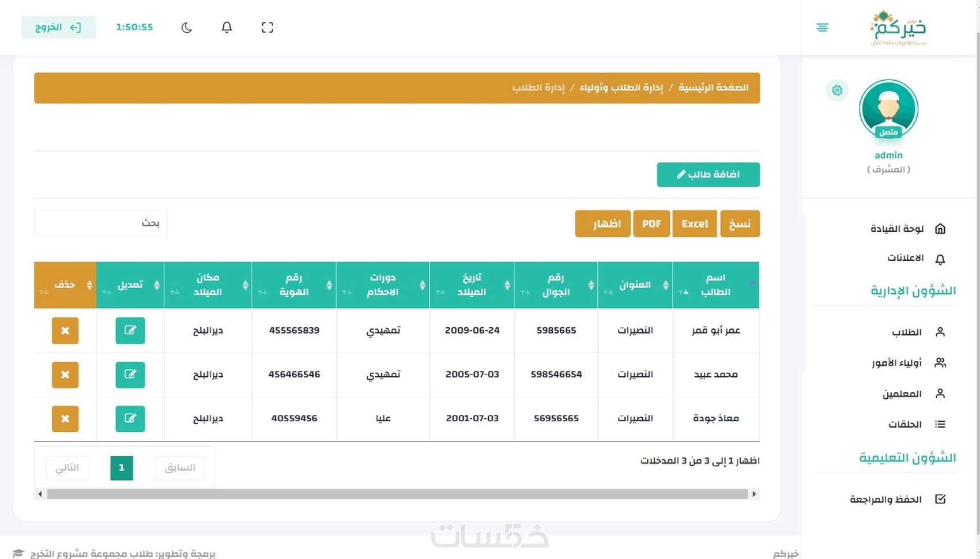Click the bell icon beside الاعلانات
The width and height of the screenshot is (980, 559).
click(940, 259)
